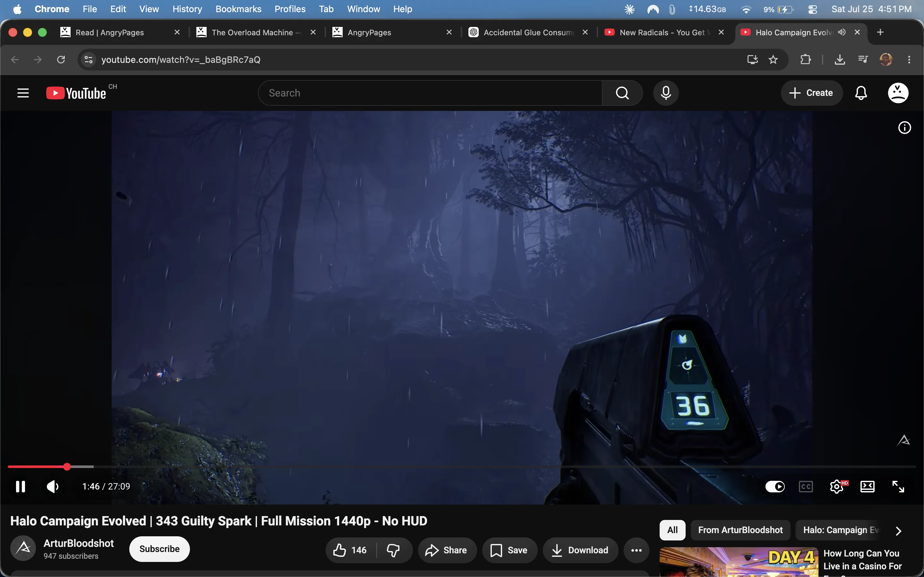The image size is (924, 577).
Task: Search with your voice microphone icon
Action: click(x=666, y=93)
